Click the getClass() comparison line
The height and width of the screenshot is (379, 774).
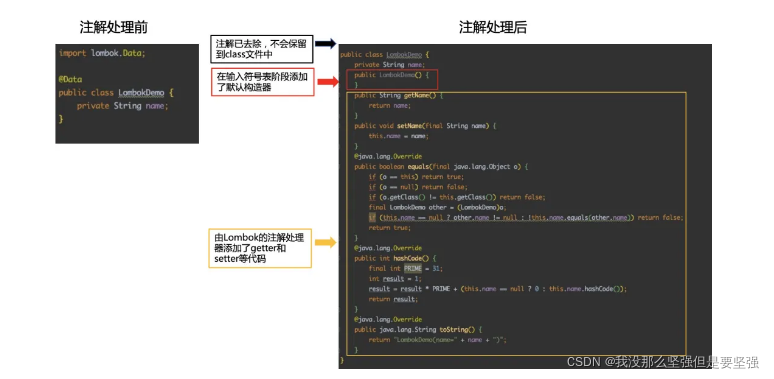point(457,197)
